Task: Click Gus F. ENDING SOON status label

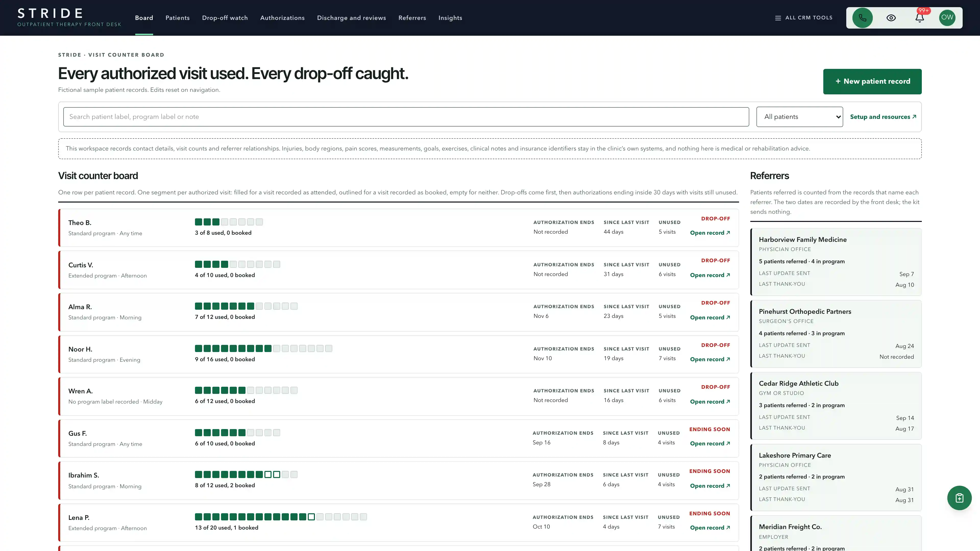Action: tap(709, 429)
